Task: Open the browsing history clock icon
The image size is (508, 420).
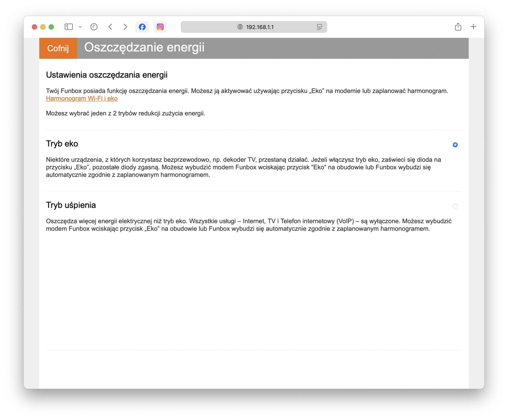Action: (x=94, y=27)
